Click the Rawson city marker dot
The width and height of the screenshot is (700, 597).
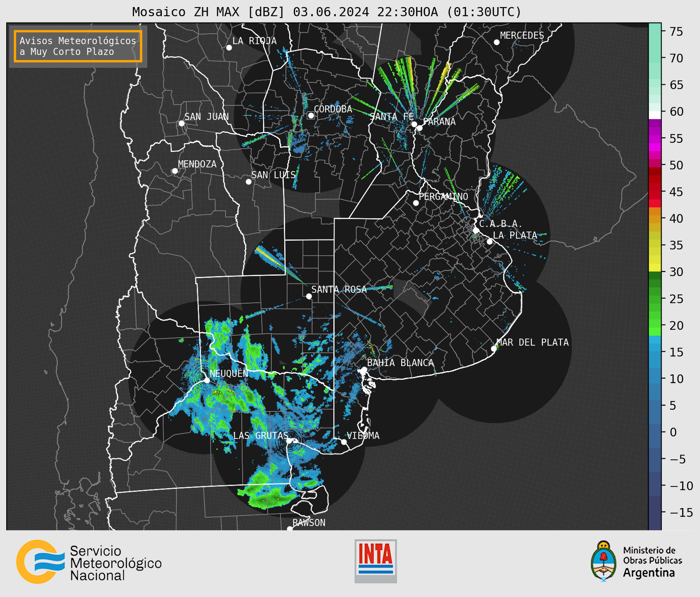pyautogui.click(x=290, y=529)
